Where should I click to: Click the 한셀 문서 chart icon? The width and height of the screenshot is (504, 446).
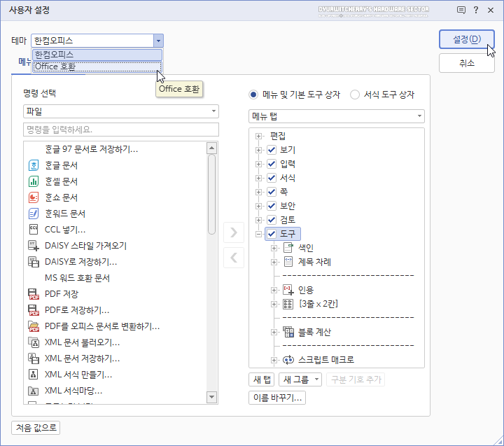(34, 181)
